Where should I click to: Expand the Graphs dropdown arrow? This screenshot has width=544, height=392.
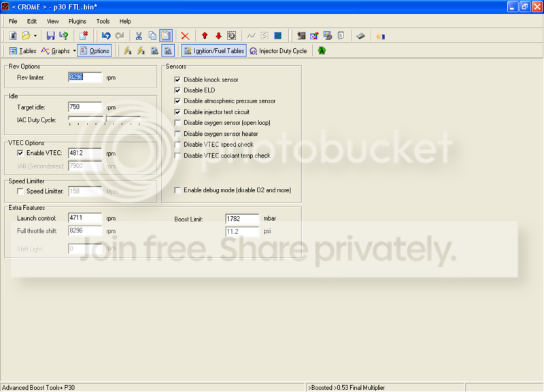pyautogui.click(x=74, y=51)
